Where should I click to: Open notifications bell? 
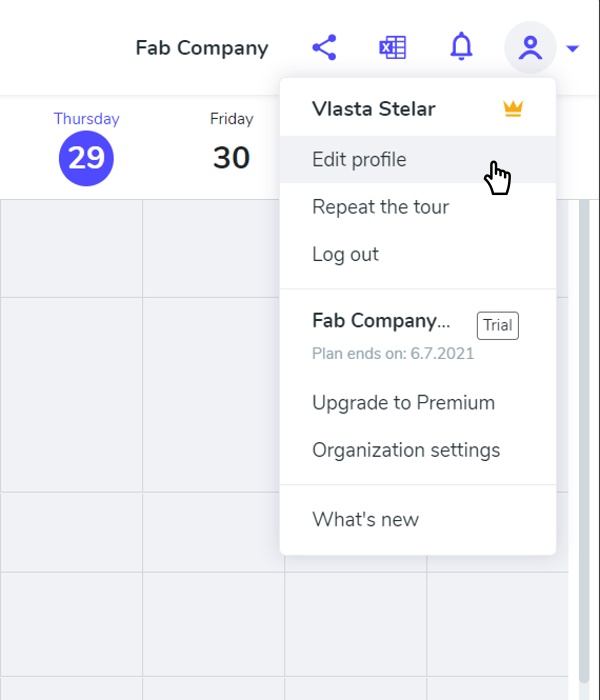tap(461, 46)
